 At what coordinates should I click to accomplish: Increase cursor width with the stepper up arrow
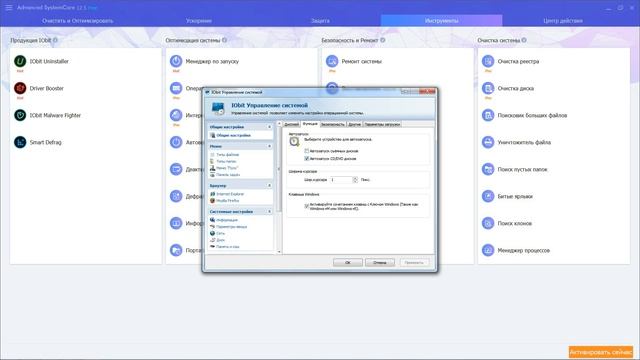pyautogui.click(x=355, y=178)
